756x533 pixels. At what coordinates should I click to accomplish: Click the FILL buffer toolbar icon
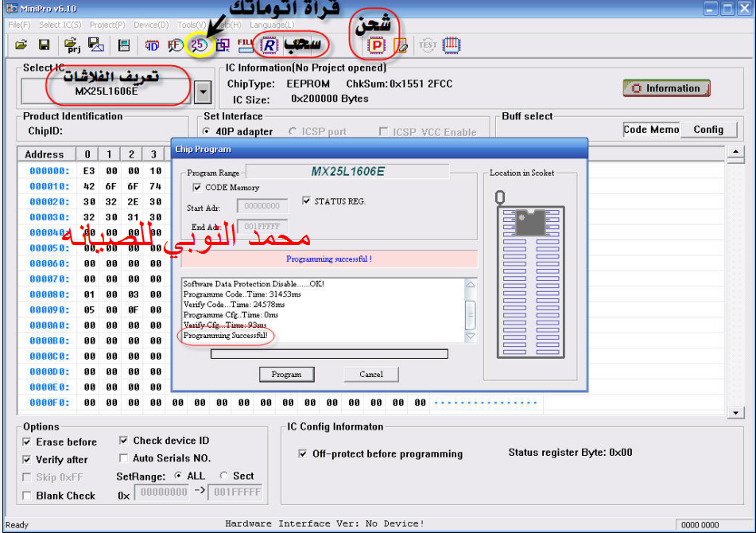click(246, 45)
